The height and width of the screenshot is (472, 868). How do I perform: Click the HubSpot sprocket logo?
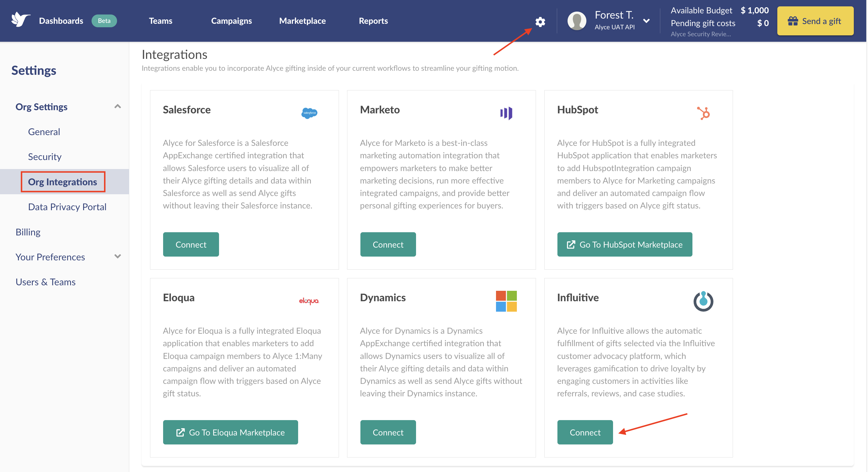(703, 113)
